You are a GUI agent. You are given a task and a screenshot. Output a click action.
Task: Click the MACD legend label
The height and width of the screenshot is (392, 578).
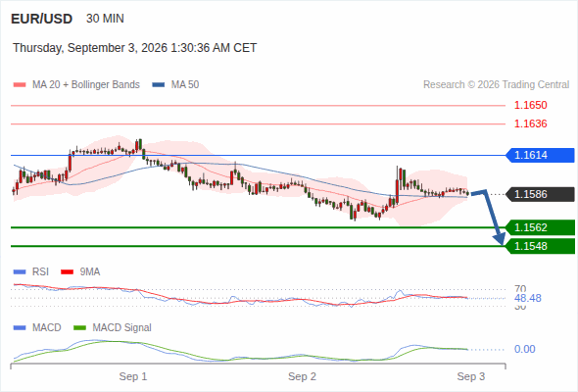[47, 327]
